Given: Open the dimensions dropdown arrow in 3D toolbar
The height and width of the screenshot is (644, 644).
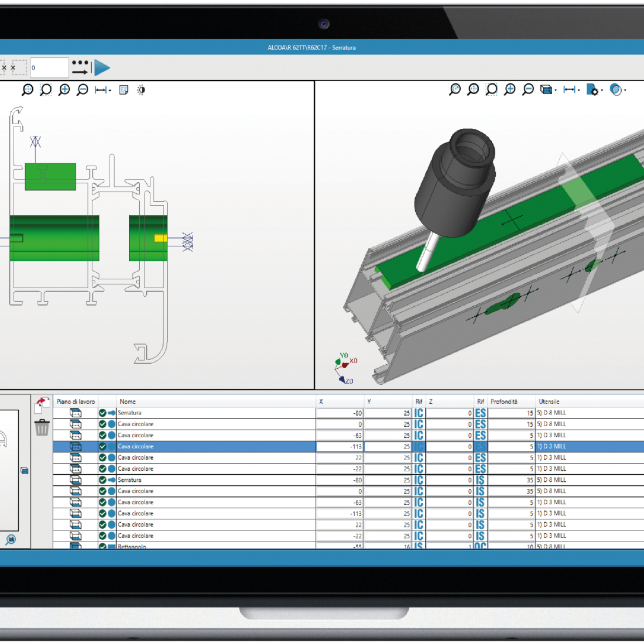Looking at the screenshot, I should click(578, 91).
